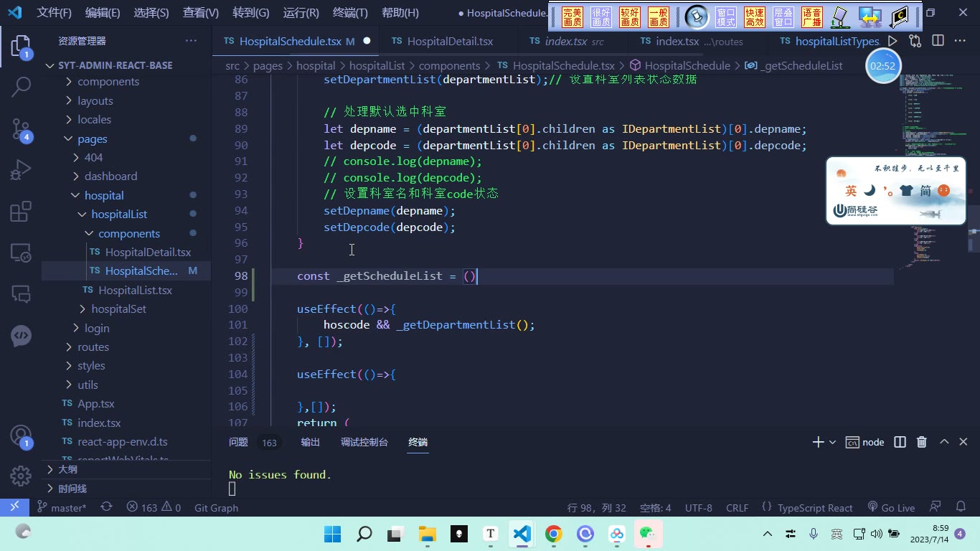Click the CRLF line ending indicator
The image size is (980, 551).
[x=737, y=507]
